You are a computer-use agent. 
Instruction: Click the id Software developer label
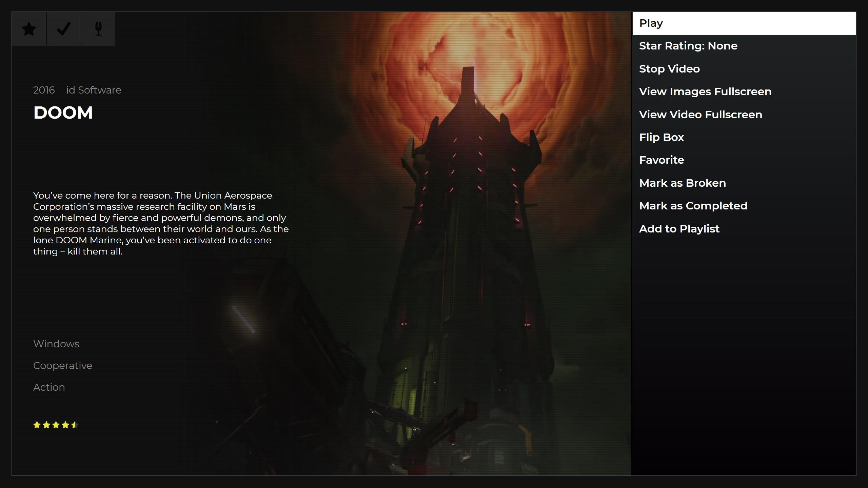(x=94, y=90)
